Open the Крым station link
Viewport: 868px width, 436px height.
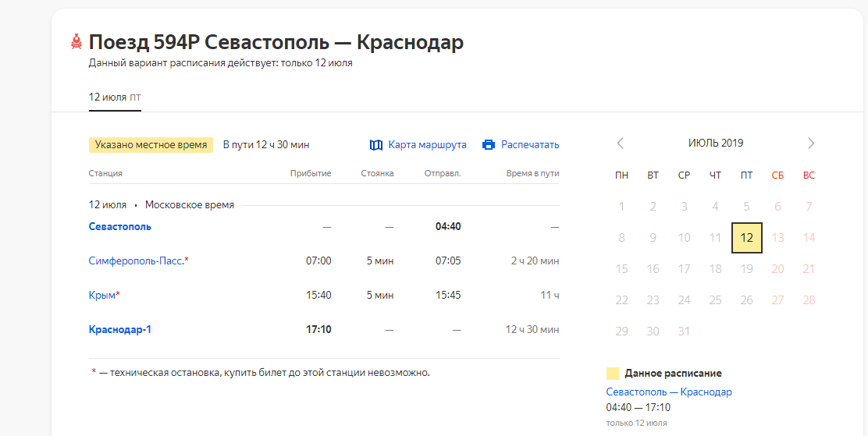(x=102, y=296)
